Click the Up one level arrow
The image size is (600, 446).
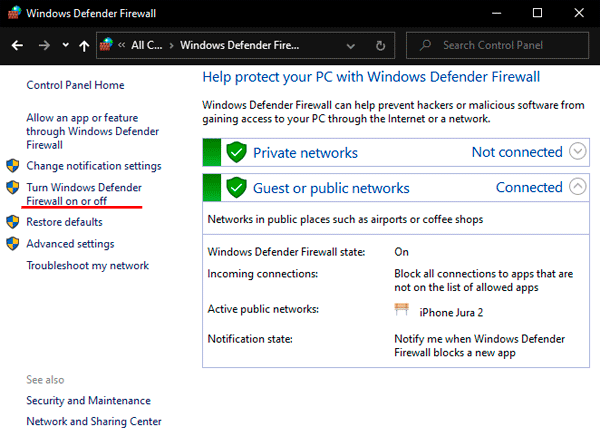pyautogui.click(x=84, y=46)
